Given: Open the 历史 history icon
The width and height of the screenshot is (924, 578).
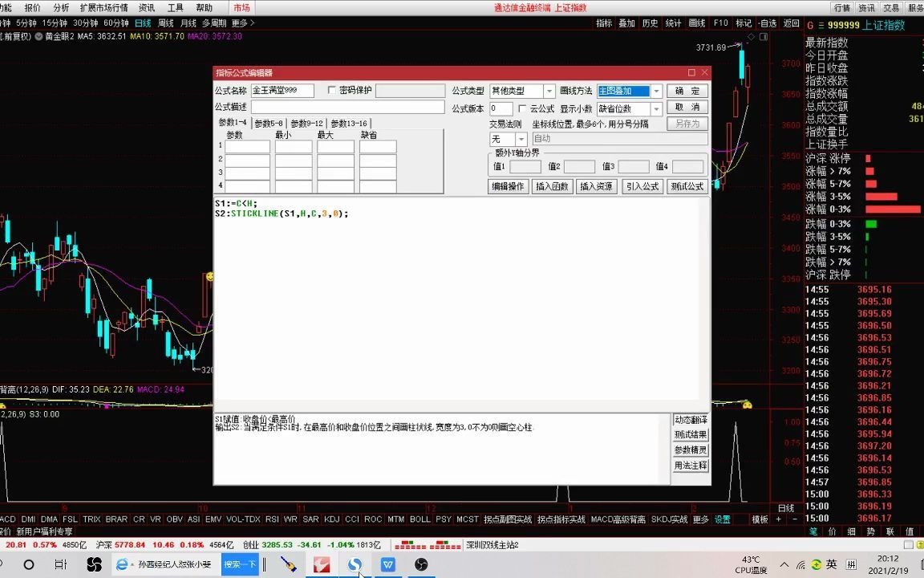Looking at the screenshot, I should [x=650, y=25].
